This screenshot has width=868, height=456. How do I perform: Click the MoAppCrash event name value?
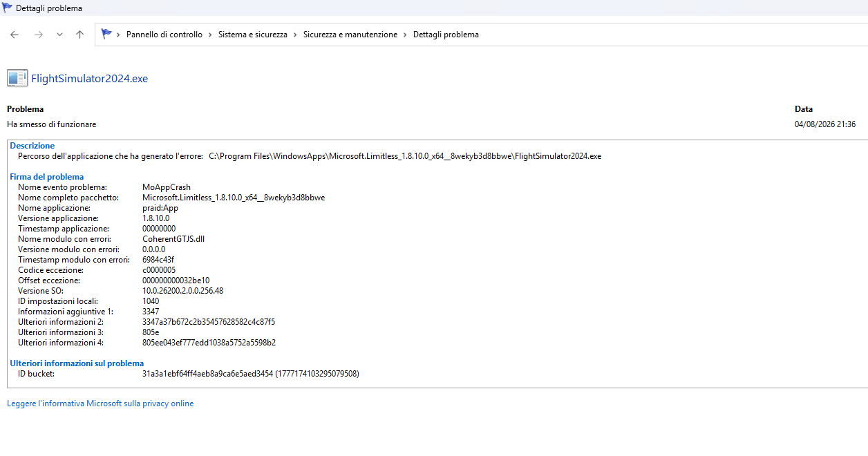tap(167, 187)
